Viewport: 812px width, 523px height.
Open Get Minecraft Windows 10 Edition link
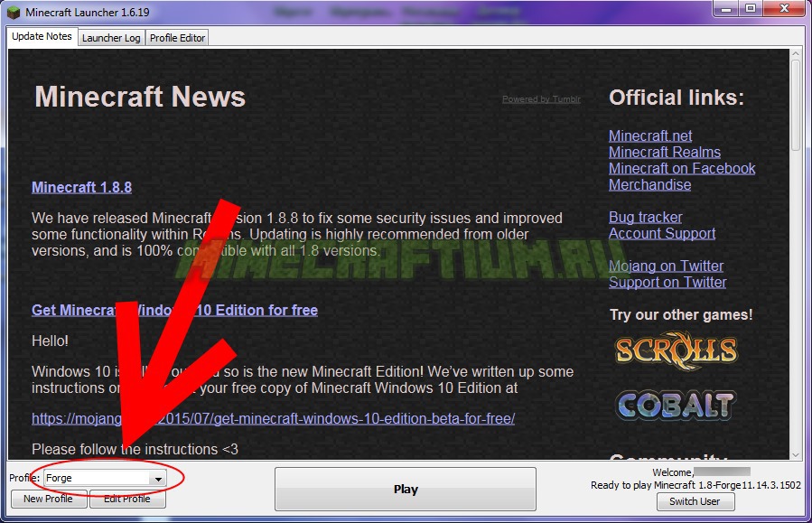tap(174, 310)
